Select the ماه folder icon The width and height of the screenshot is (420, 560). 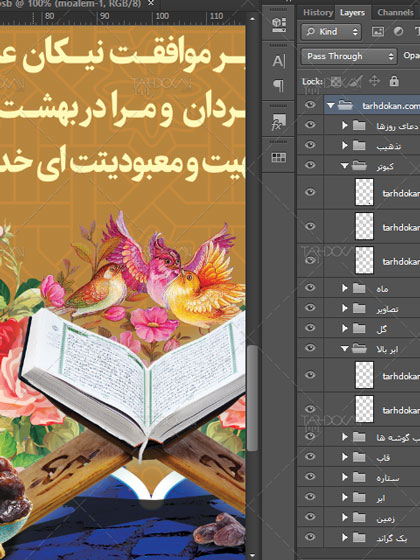click(359, 288)
